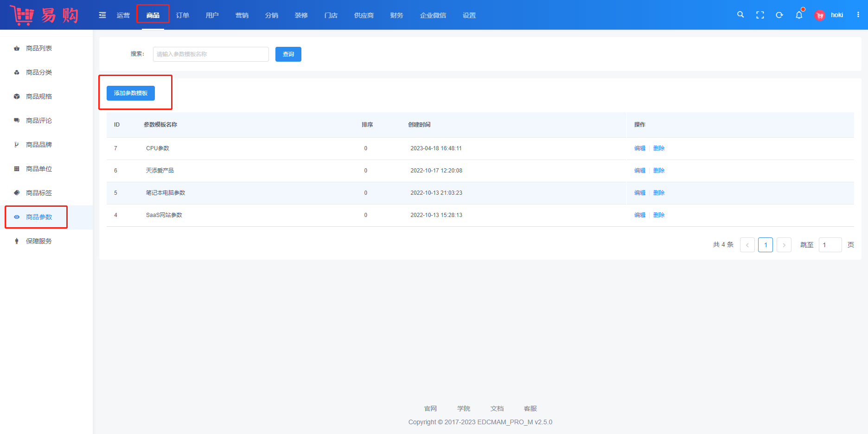Click the hoki user avatar
868x434 pixels.
820,15
